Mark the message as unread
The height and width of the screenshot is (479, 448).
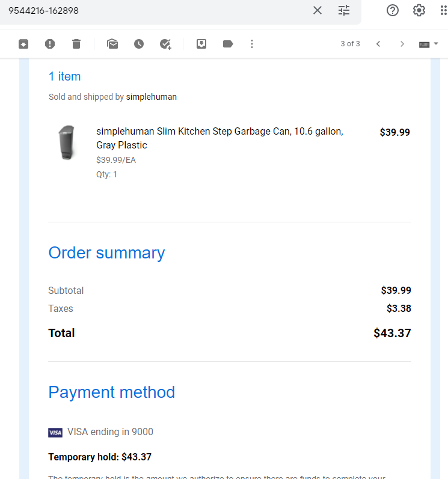click(112, 44)
